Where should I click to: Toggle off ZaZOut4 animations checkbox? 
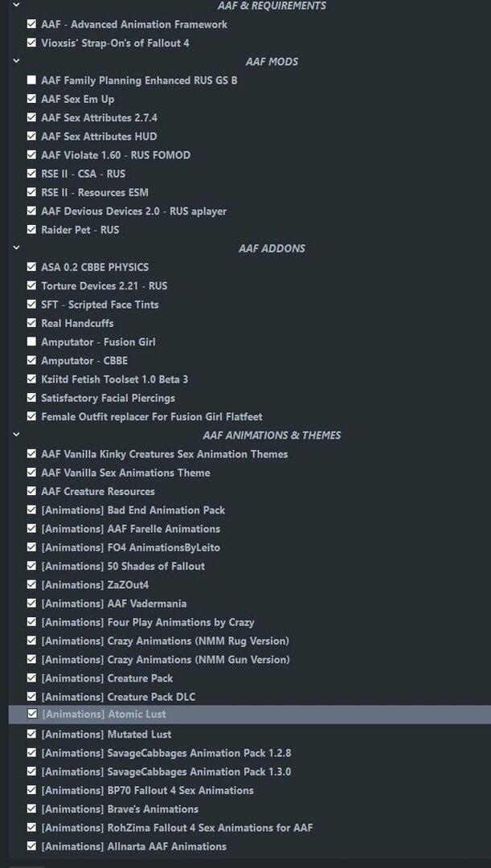pos(31,585)
